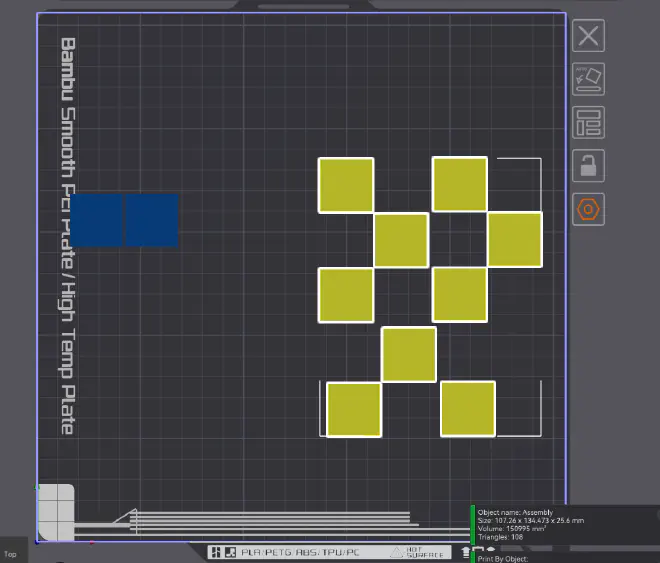The height and width of the screenshot is (563, 660).
Task: Click the object Size dimensions text
Action: (530, 521)
